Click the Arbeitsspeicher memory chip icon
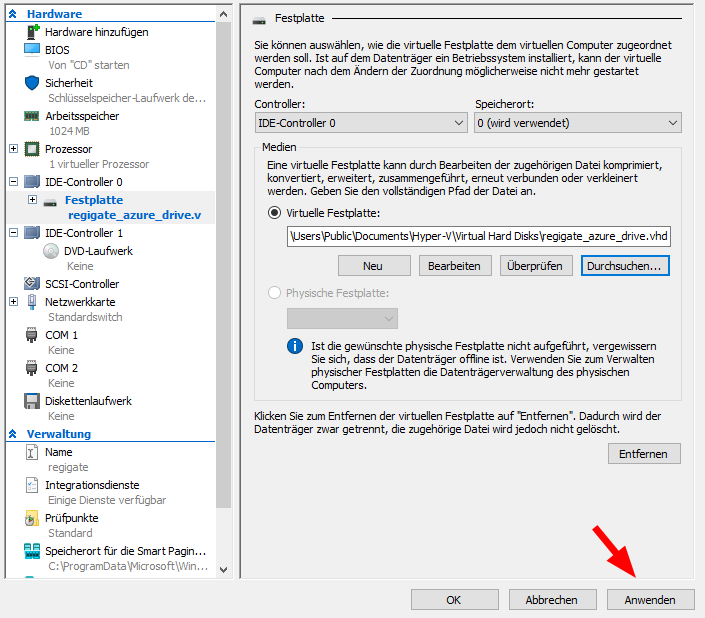The height and width of the screenshot is (618, 705). [x=31, y=116]
